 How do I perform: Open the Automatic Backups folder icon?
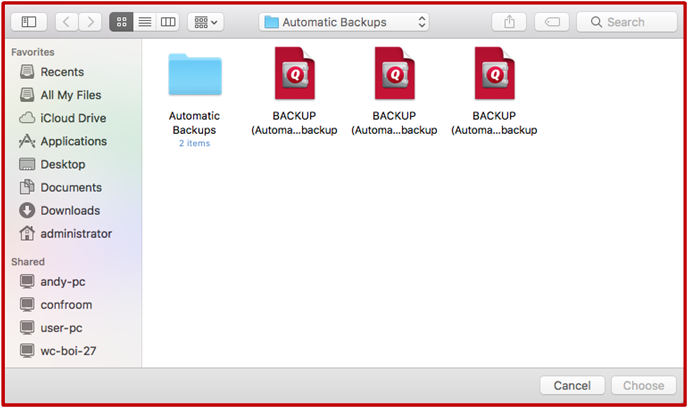pos(194,75)
